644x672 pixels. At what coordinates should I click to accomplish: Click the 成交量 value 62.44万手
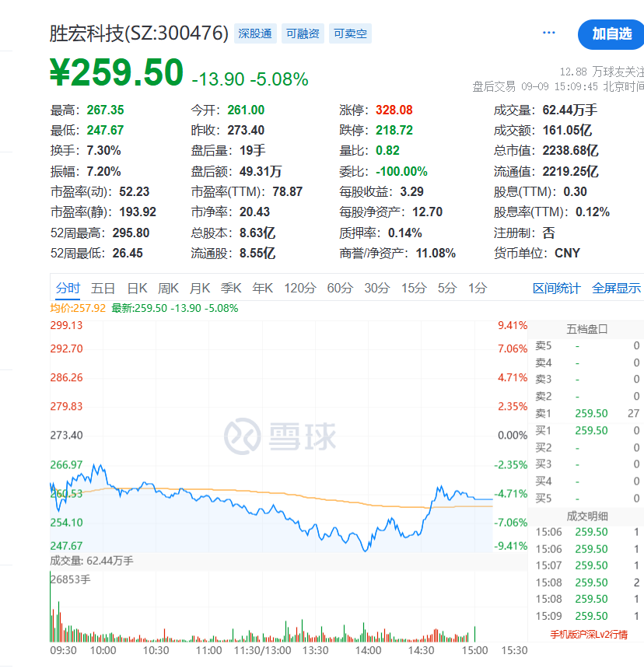pyautogui.click(x=570, y=110)
